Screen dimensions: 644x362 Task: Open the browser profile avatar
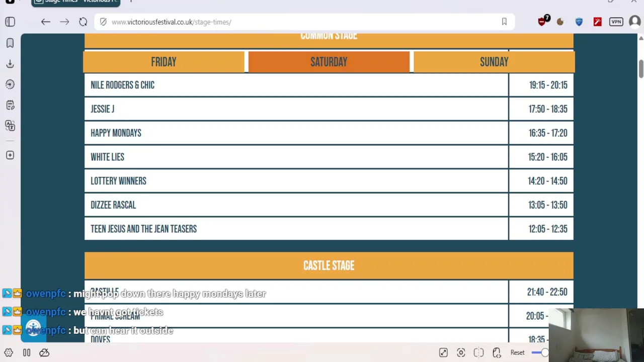tap(634, 22)
